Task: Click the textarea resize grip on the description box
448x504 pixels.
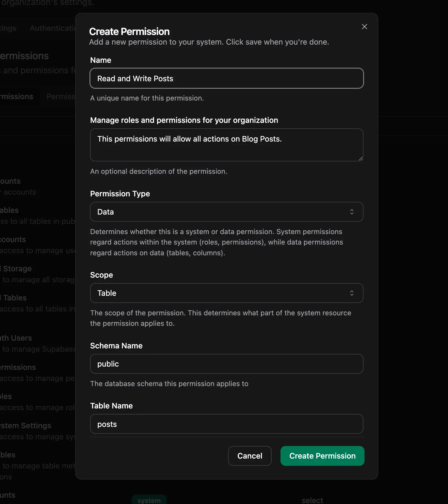Action: (x=361, y=158)
